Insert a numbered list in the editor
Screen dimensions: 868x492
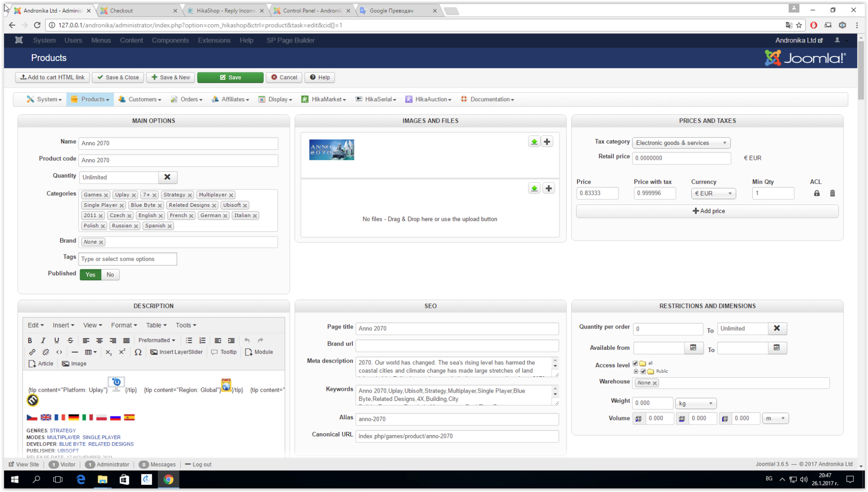[x=203, y=340]
